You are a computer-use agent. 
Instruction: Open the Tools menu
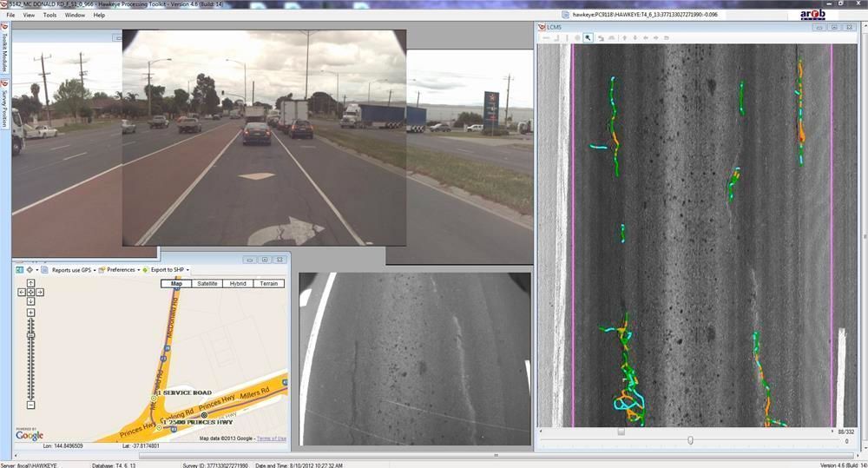click(49, 15)
